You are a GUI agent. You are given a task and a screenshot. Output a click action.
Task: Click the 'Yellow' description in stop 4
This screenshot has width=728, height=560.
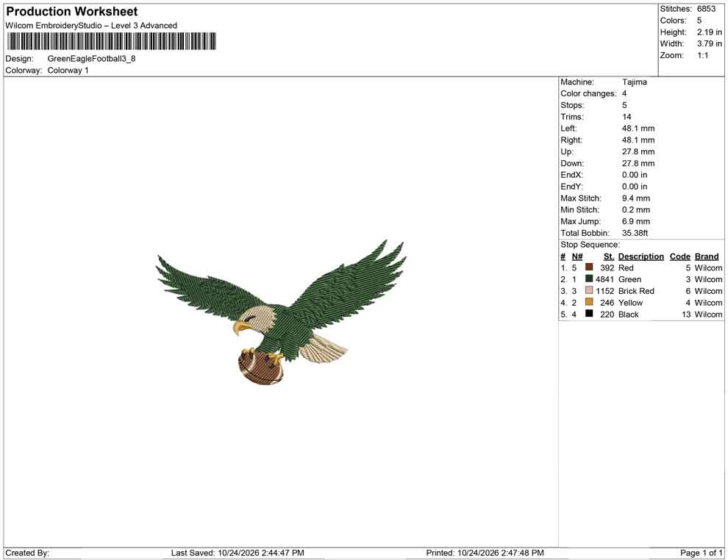630,303
